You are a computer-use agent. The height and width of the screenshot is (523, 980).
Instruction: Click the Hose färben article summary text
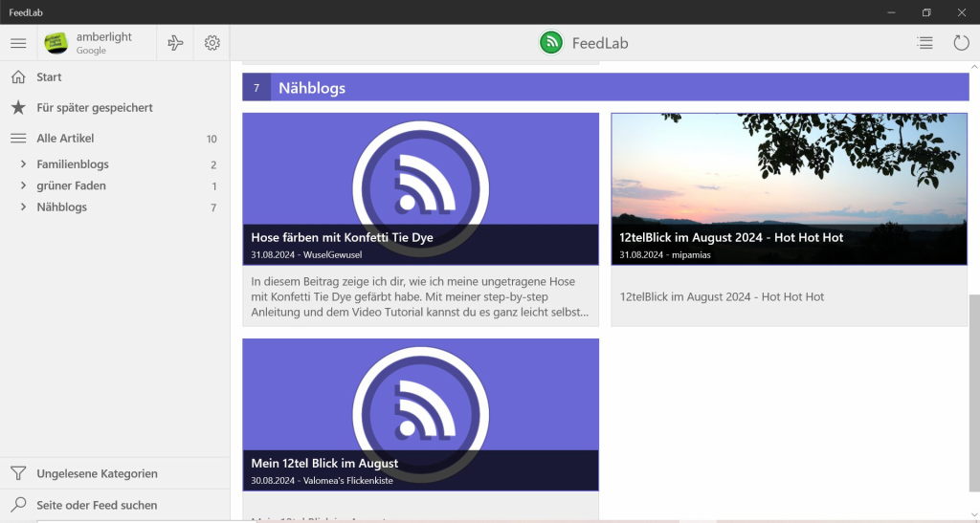point(420,296)
